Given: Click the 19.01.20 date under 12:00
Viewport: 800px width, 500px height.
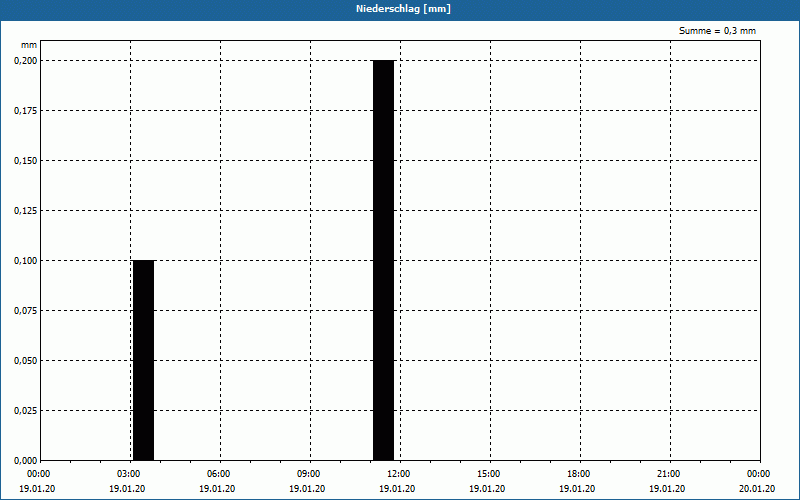Looking at the screenshot, I should click(397, 489).
